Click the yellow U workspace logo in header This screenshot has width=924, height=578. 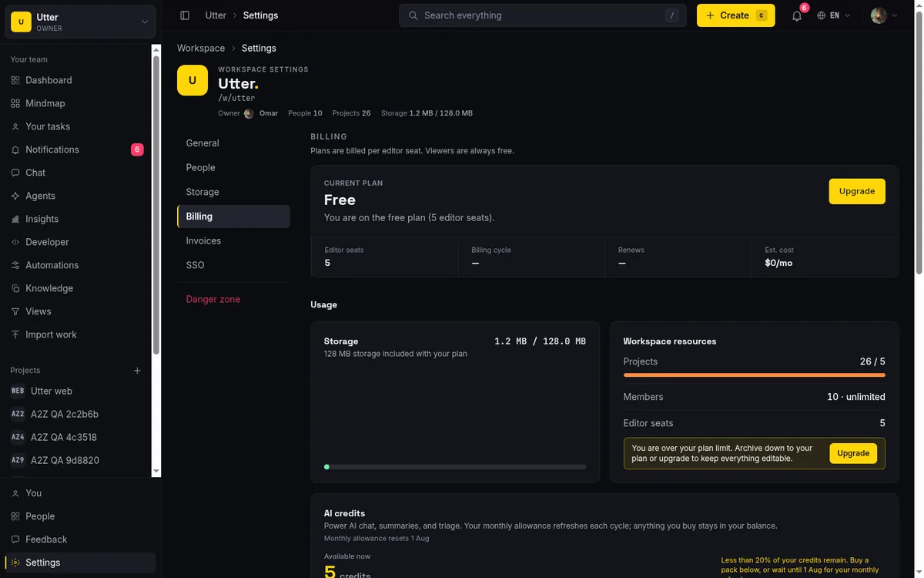point(192,80)
